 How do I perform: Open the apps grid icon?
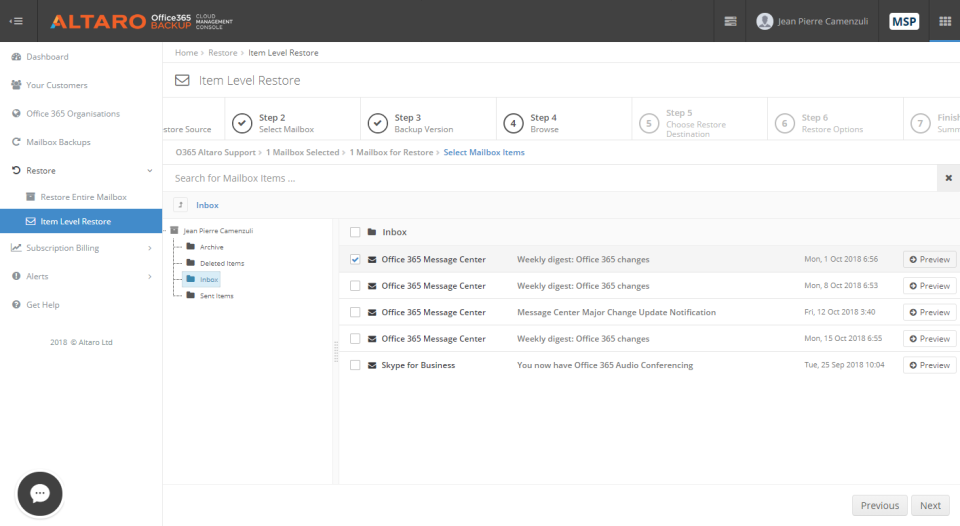click(x=944, y=21)
